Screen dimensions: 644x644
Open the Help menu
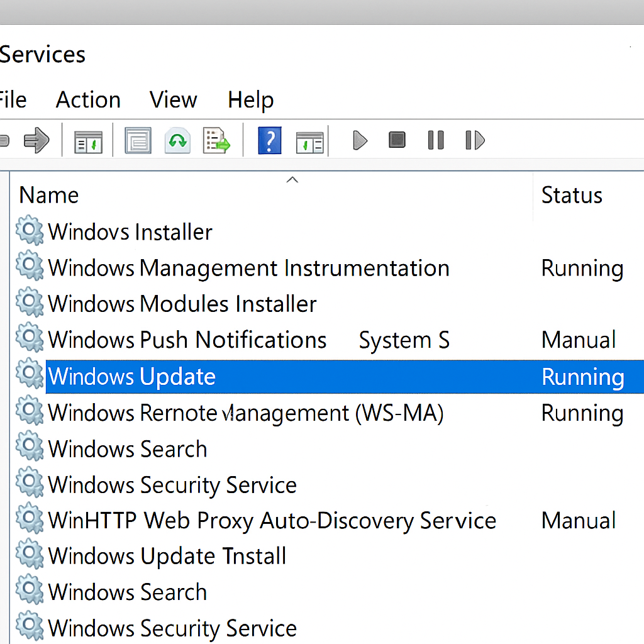pyautogui.click(x=251, y=100)
